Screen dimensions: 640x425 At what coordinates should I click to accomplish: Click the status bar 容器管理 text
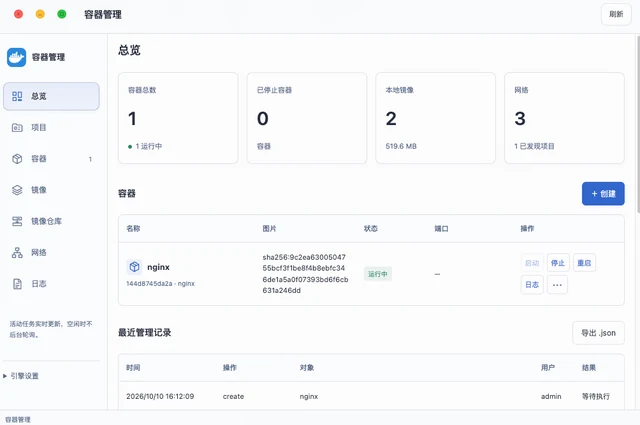[18, 419]
